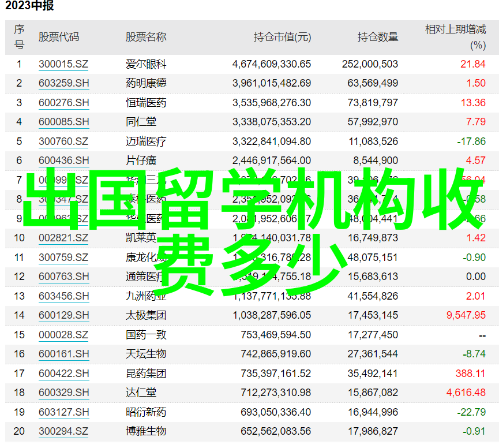Select stock name 迈瑞医疗

[x=146, y=141]
